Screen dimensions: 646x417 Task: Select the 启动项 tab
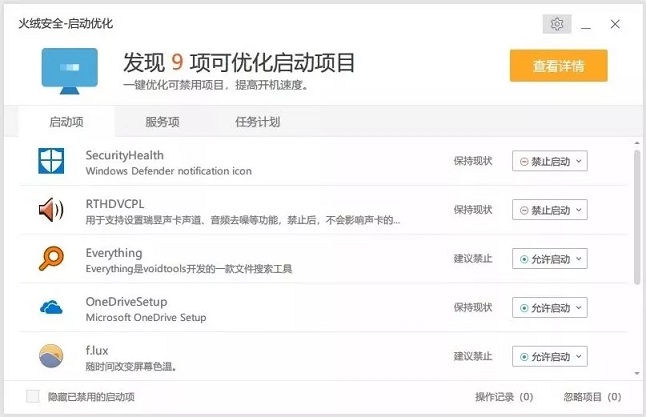[x=66, y=122]
